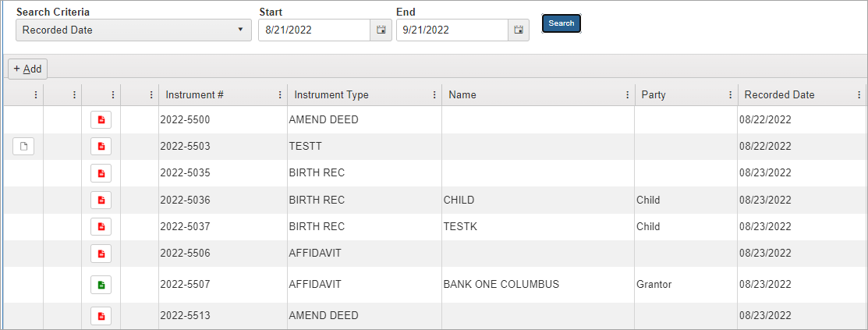This screenshot has width=868, height=330.
Task: Open the Recorded Date column options menu
Action: 859,95
